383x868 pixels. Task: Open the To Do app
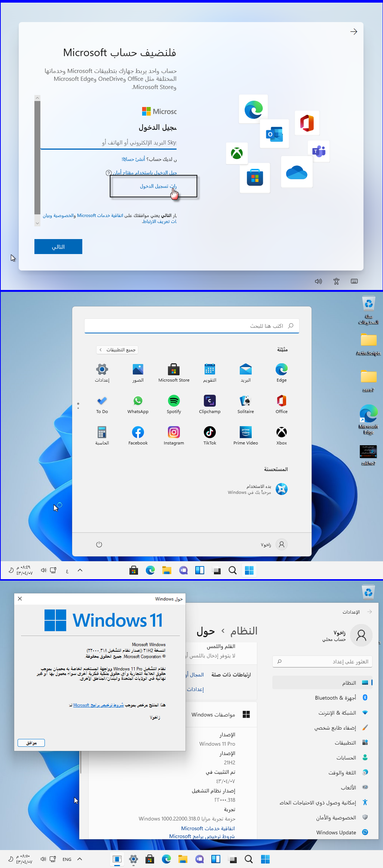pos(102,404)
